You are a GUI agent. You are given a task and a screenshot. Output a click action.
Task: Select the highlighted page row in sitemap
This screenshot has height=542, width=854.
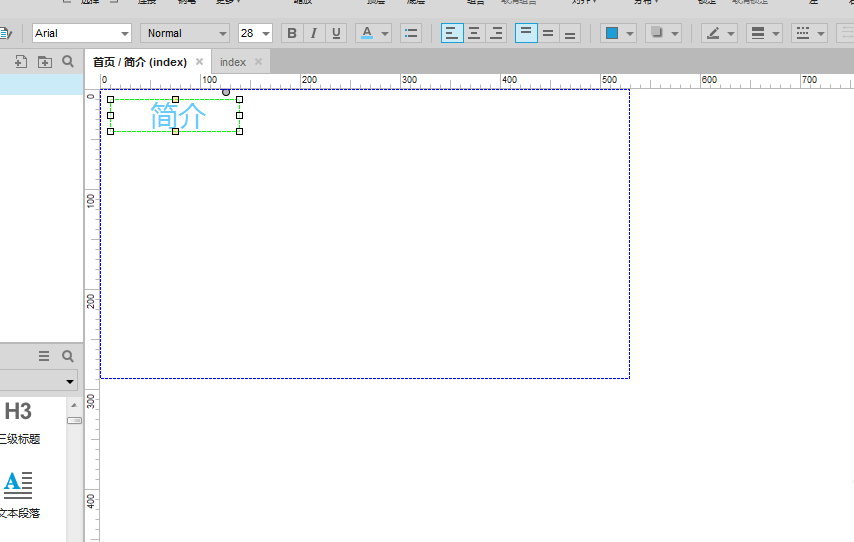[41, 84]
